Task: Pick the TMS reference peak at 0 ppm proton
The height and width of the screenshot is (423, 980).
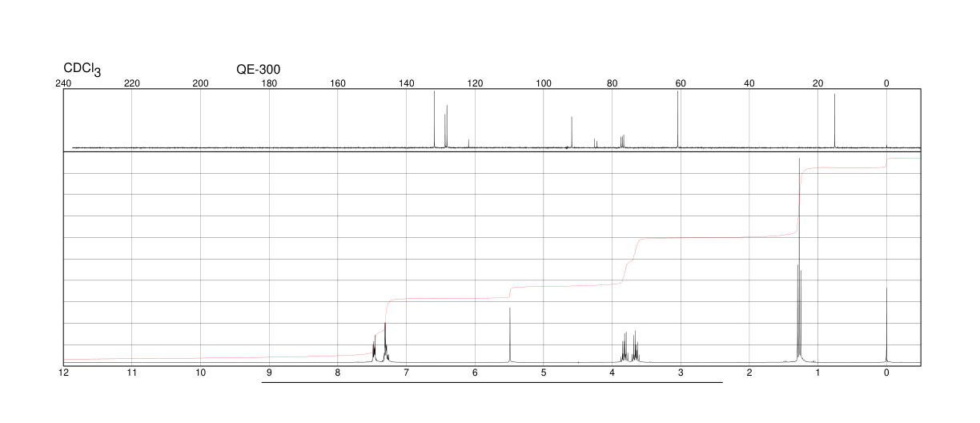Action: pos(886,324)
